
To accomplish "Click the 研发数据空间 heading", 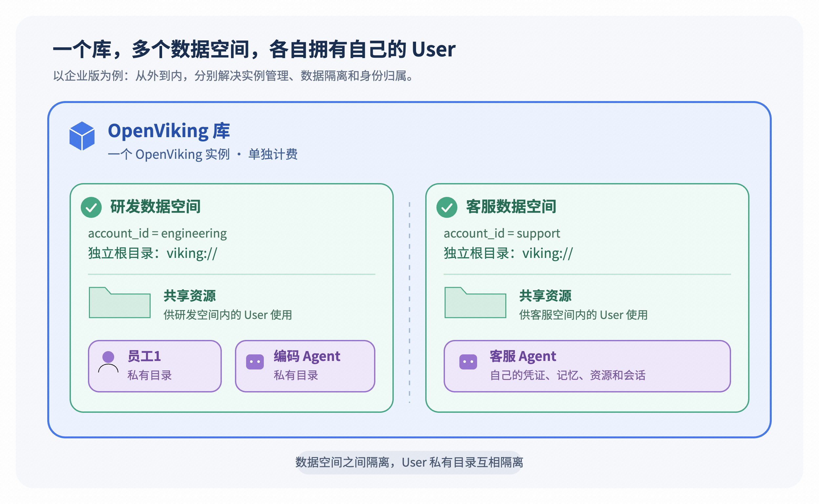I will tap(155, 206).
